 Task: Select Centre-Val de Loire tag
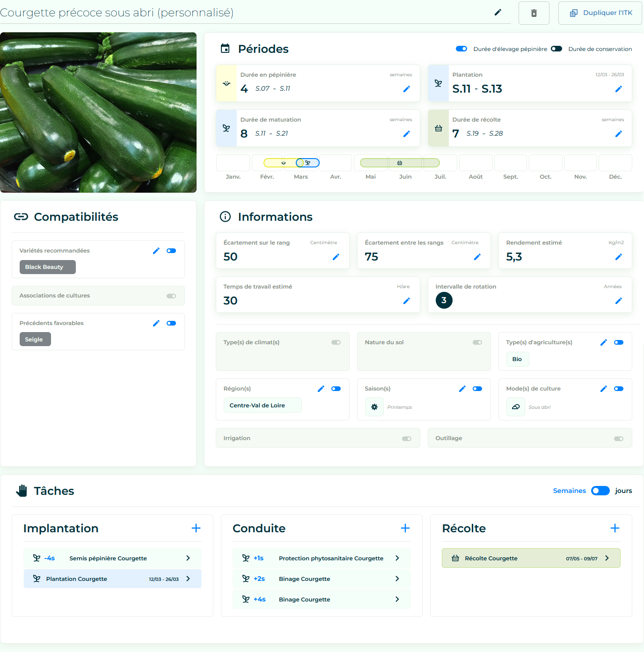tap(263, 406)
